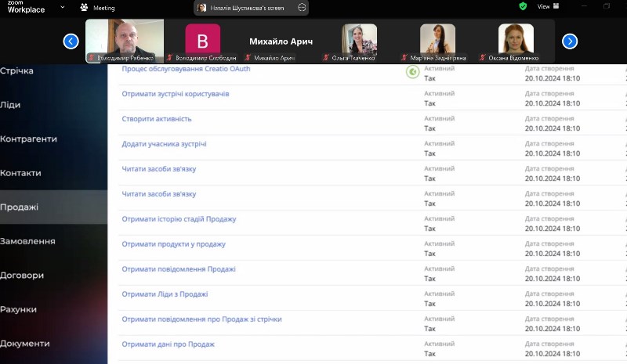Open Договори section in sidebar
This screenshot has height=364, width=627.
click(x=22, y=276)
